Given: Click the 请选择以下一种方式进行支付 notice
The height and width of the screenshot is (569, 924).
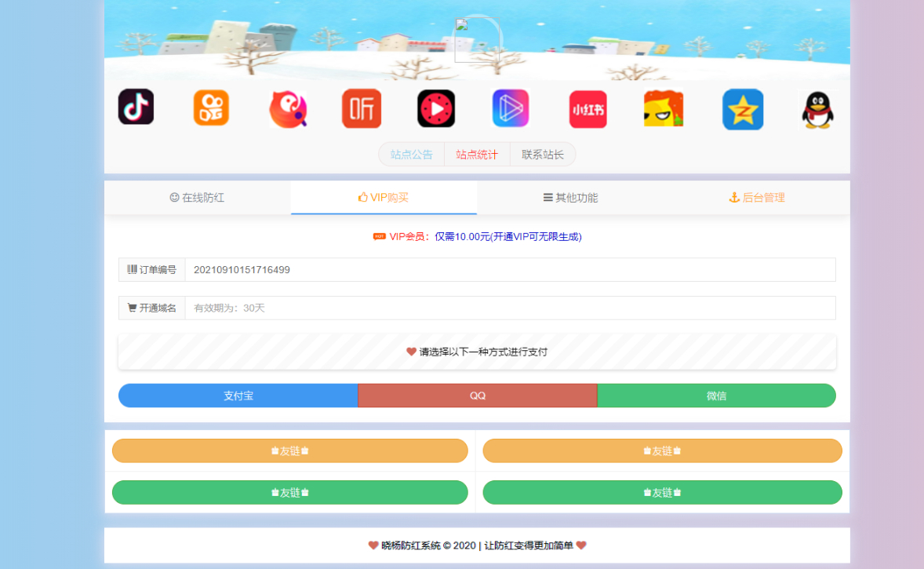Looking at the screenshot, I should point(478,352).
